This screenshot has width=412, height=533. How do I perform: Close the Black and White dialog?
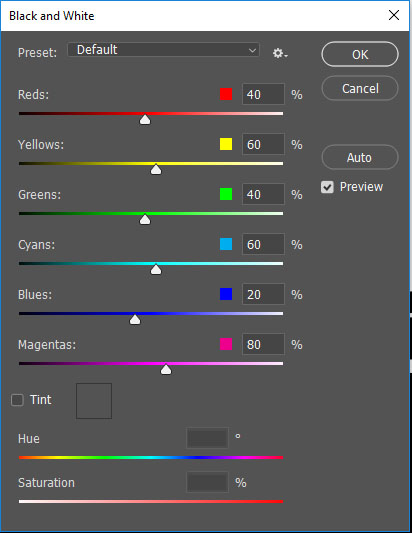[394, 15]
